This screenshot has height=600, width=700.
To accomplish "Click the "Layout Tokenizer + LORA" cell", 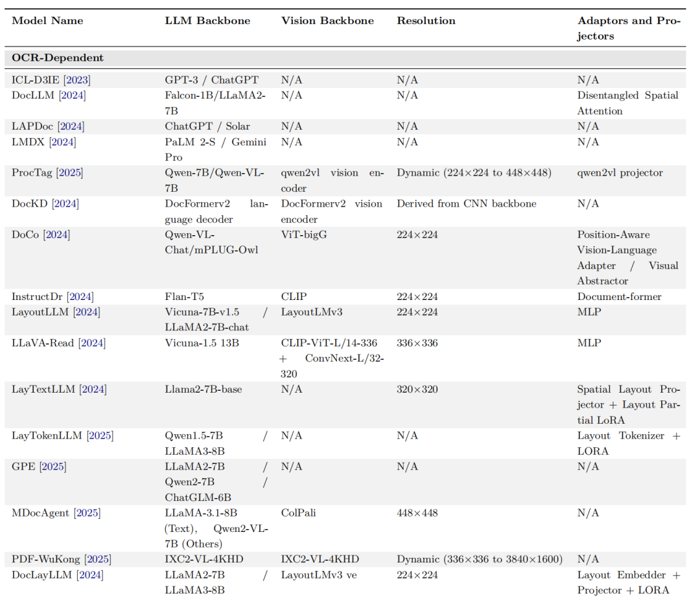I will click(x=629, y=443).
